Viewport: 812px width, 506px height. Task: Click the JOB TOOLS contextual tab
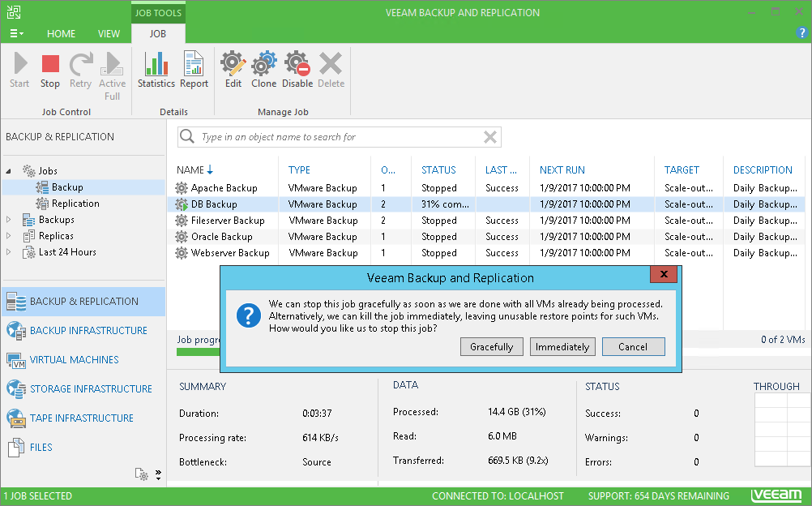tap(158, 13)
